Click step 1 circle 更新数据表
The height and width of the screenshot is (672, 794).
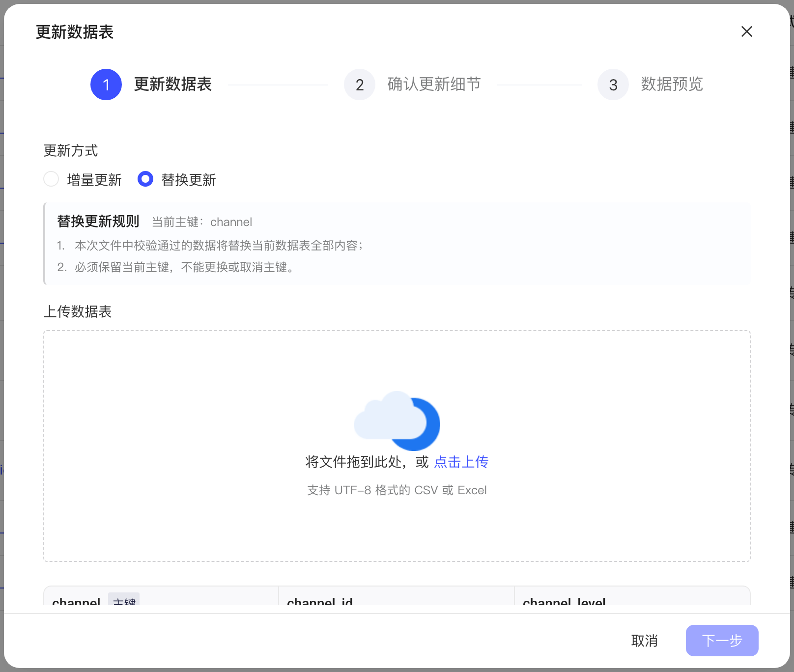coord(106,84)
